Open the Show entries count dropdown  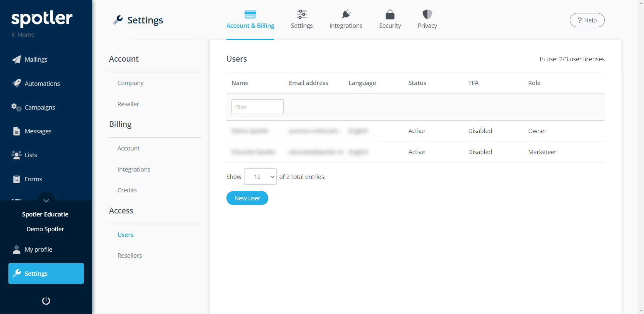coord(260,177)
